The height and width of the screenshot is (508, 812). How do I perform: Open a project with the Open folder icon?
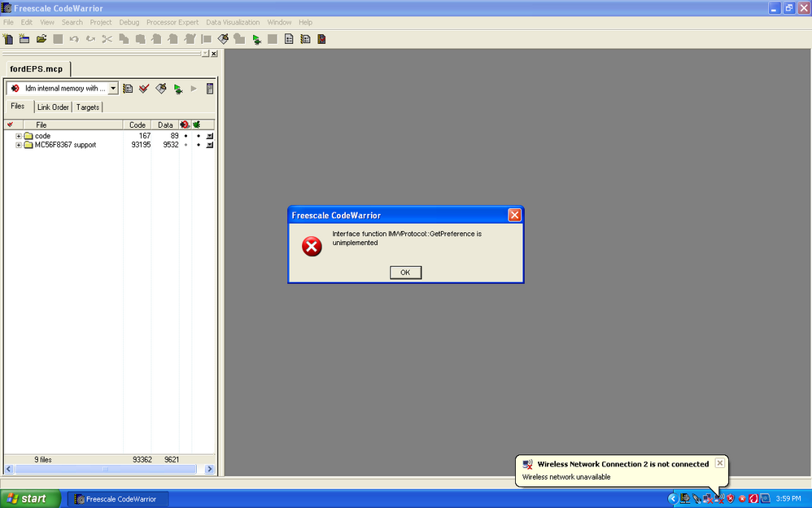click(41, 38)
